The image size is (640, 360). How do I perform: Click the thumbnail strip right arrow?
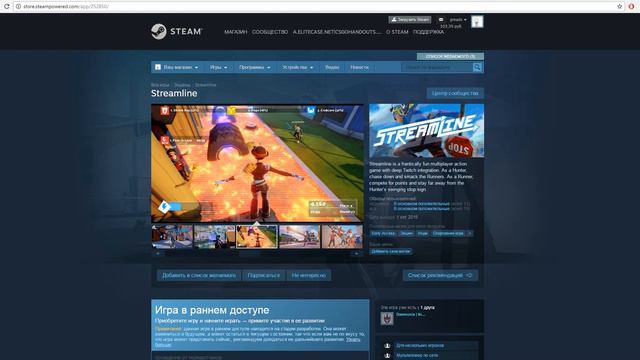tap(356, 253)
